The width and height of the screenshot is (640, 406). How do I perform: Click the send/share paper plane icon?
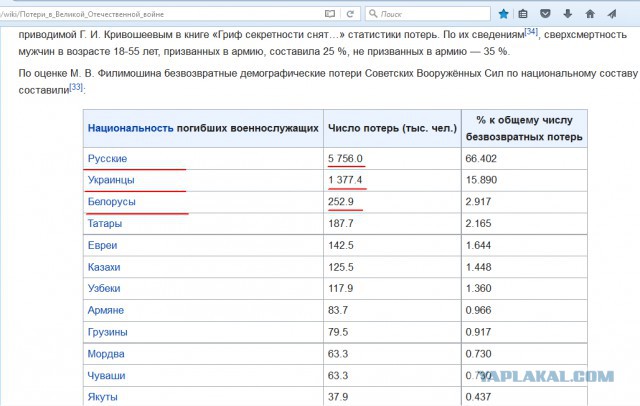pos(611,14)
